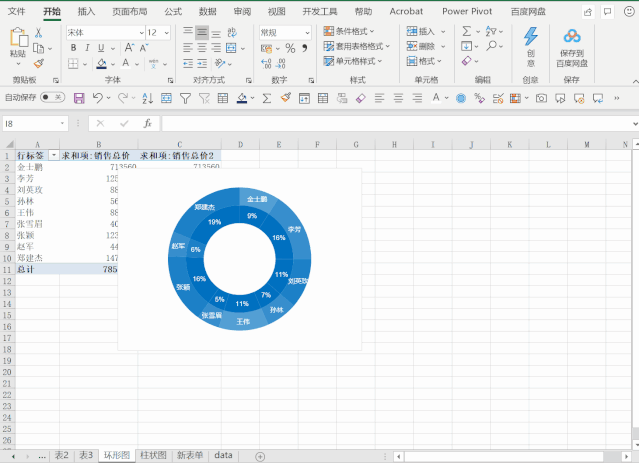Toggle align right in ribbon
Image resolution: width=639 pixels, height=463 pixels.
pos(216,48)
